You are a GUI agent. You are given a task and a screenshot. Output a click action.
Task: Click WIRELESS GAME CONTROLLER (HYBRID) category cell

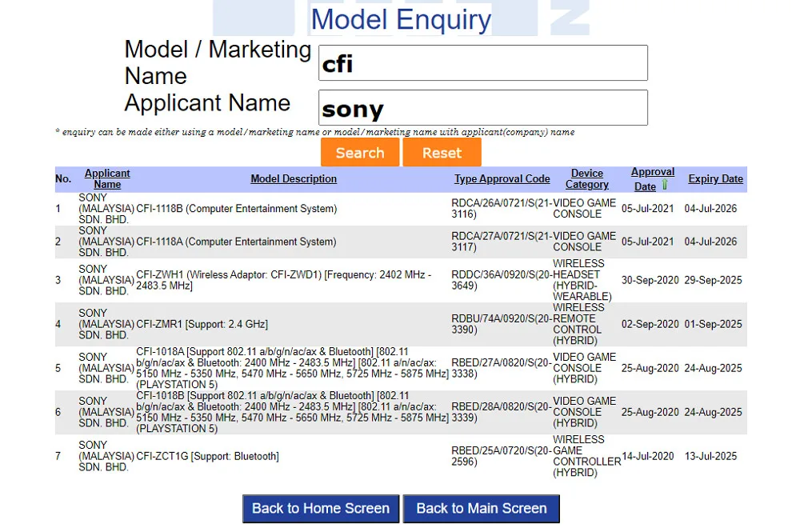coord(586,457)
